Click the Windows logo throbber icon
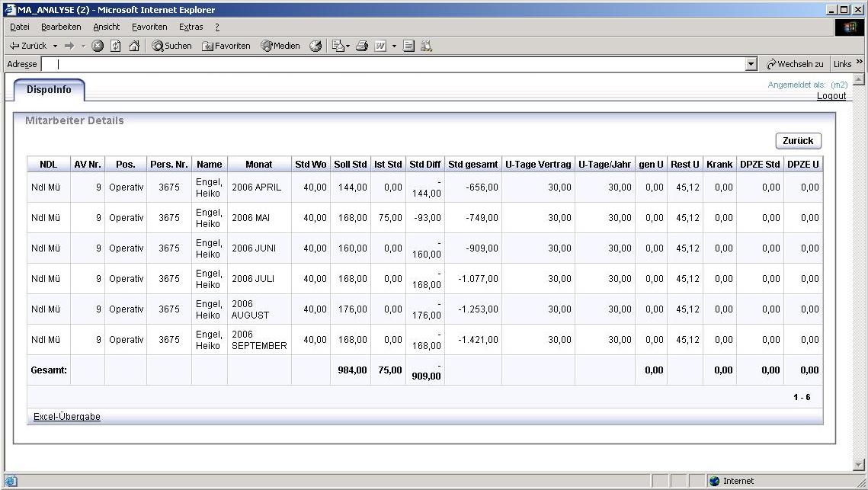This screenshot has height=490, width=868. click(x=849, y=27)
